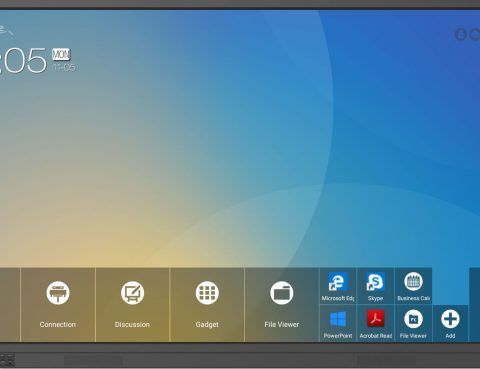Open the Gadget apps grid

pos(207,305)
